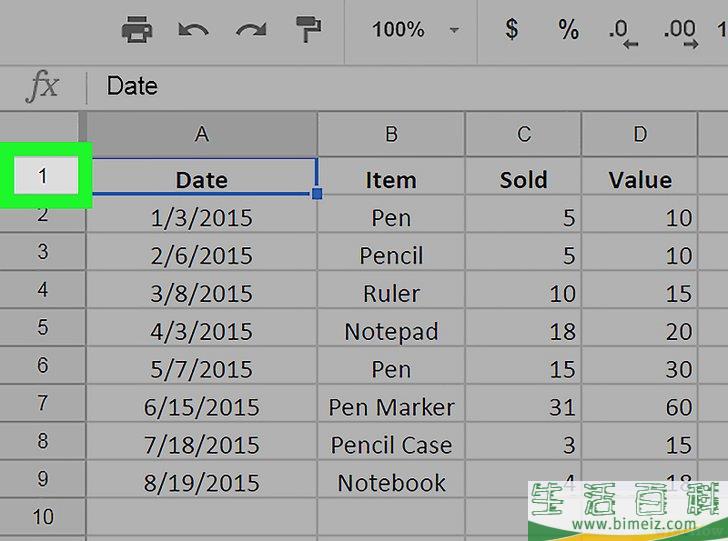Select the Date header cell
The height and width of the screenshot is (541, 728).
click(202, 179)
